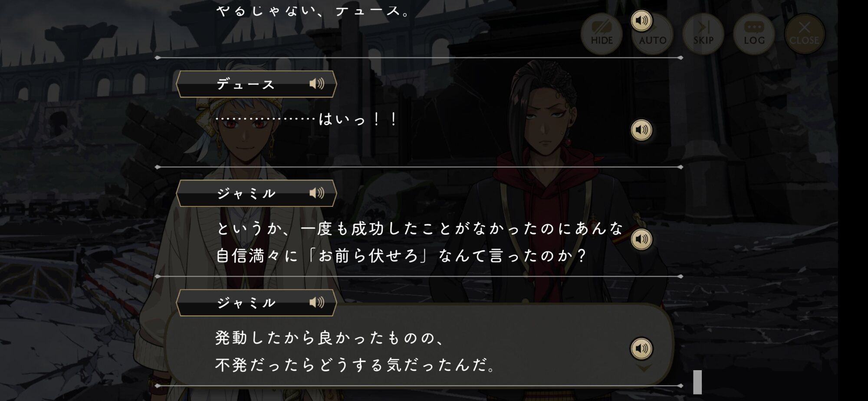The height and width of the screenshot is (401, 868).
Task: Replay audio for the はいっ！！ line
Action: click(x=641, y=130)
